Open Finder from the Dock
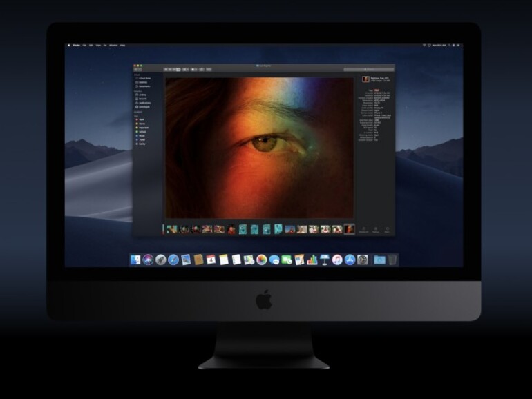Screen dimensions: 532x399 coord(135,260)
